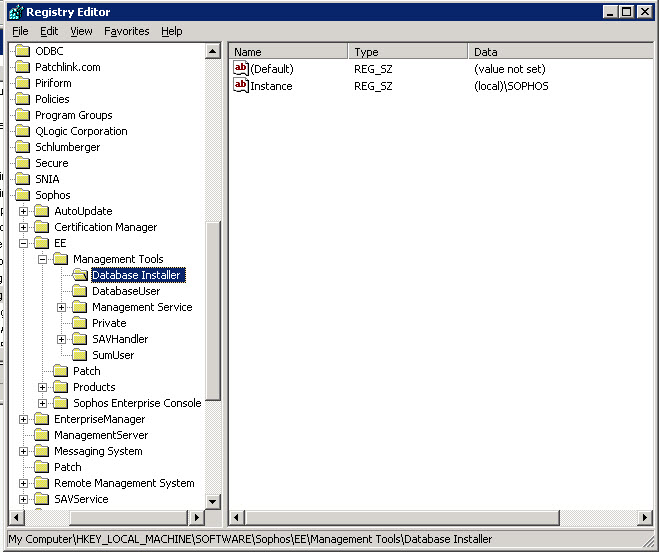The width and height of the screenshot is (659, 552).
Task: Click the status bar registry path
Action: (x=250, y=539)
